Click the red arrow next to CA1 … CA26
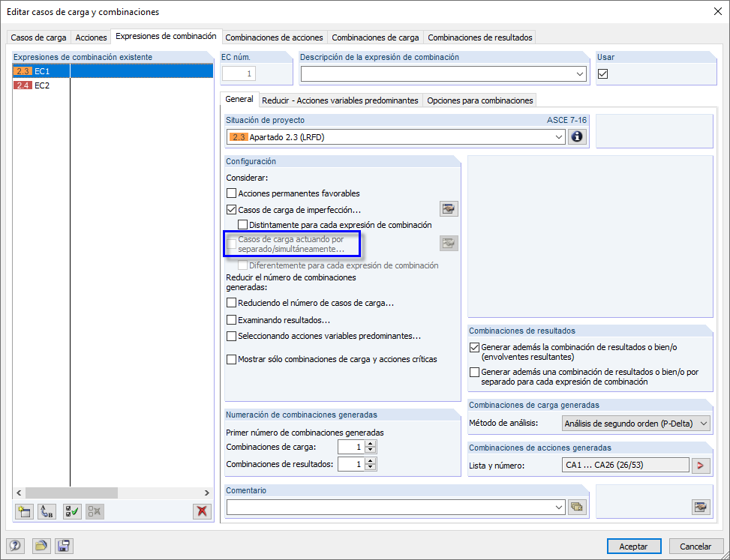730x560 pixels. pyautogui.click(x=701, y=465)
